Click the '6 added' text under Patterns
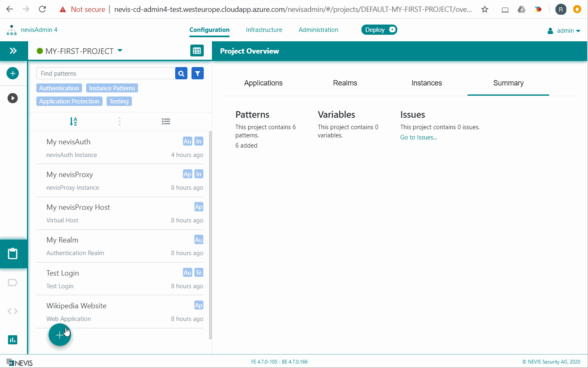The width and height of the screenshot is (588, 368). pos(246,146)
